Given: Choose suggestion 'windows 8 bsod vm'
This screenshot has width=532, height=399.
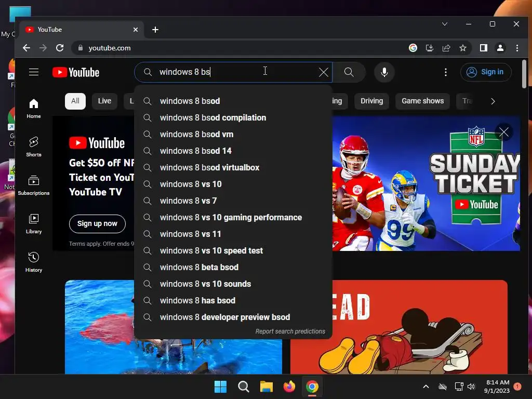Looking at the screenshot, I should (233, 135).
